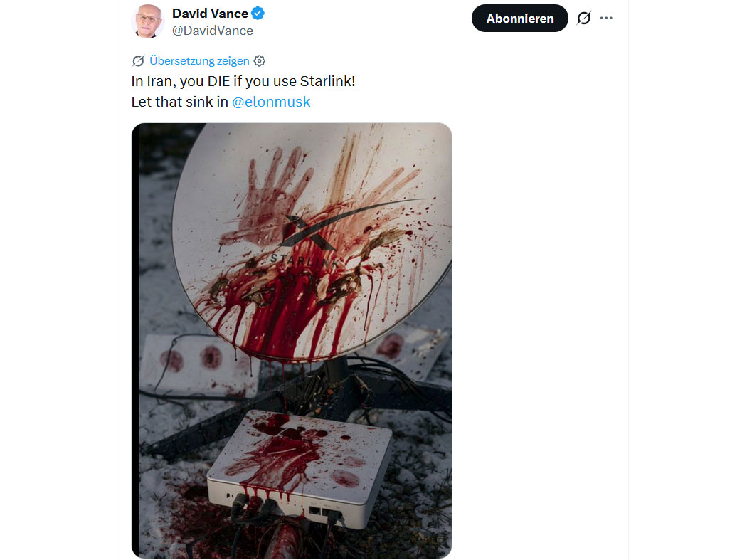Subscribe using the Abonnieren button
Viewport: 747px width, 560px height.
point(520,18)
